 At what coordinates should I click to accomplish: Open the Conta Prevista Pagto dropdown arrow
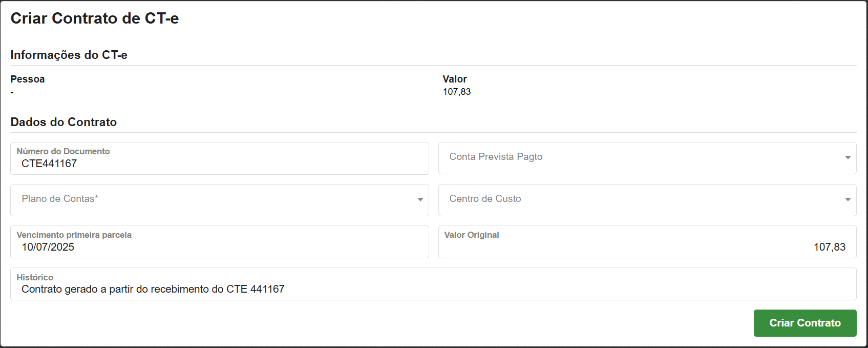[848, 158]
